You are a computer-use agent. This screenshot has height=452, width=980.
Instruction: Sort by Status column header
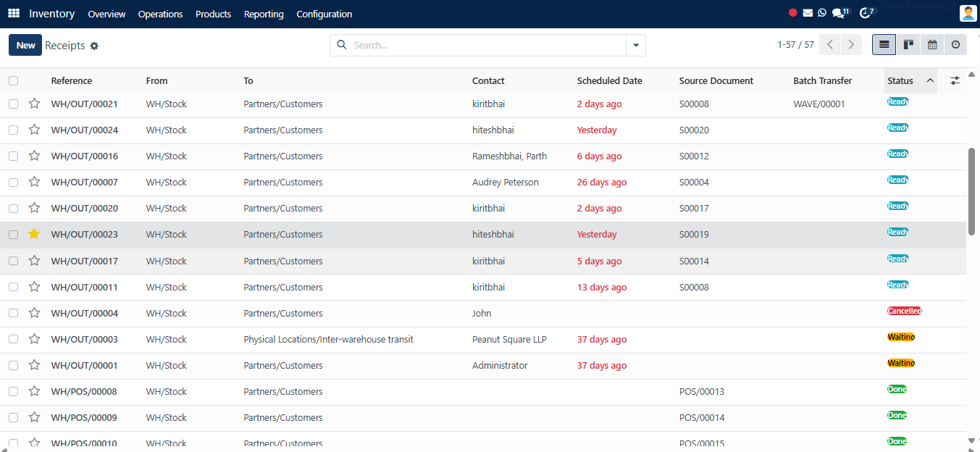coord(910,81)
